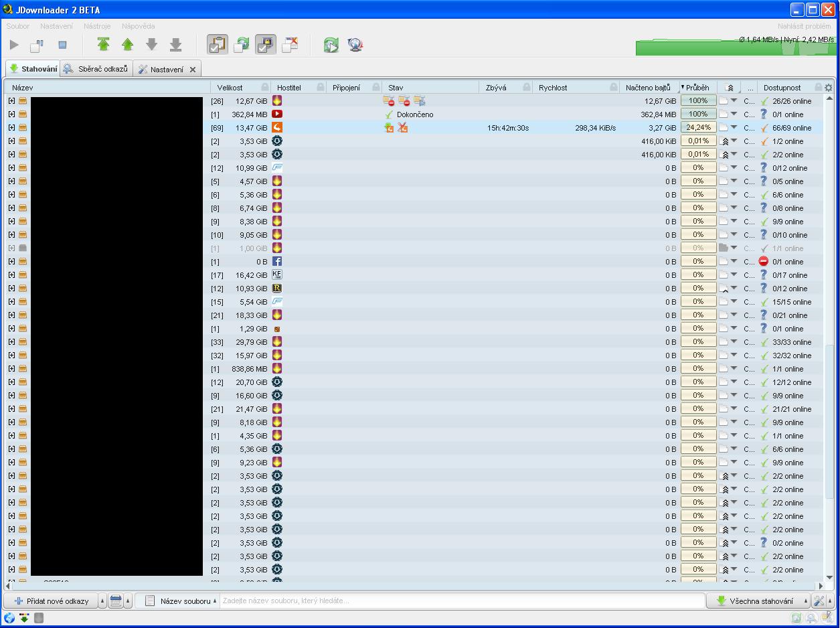840x628 pixels.
Task: Click the Start downloads play button
Action: click(14, 45)
